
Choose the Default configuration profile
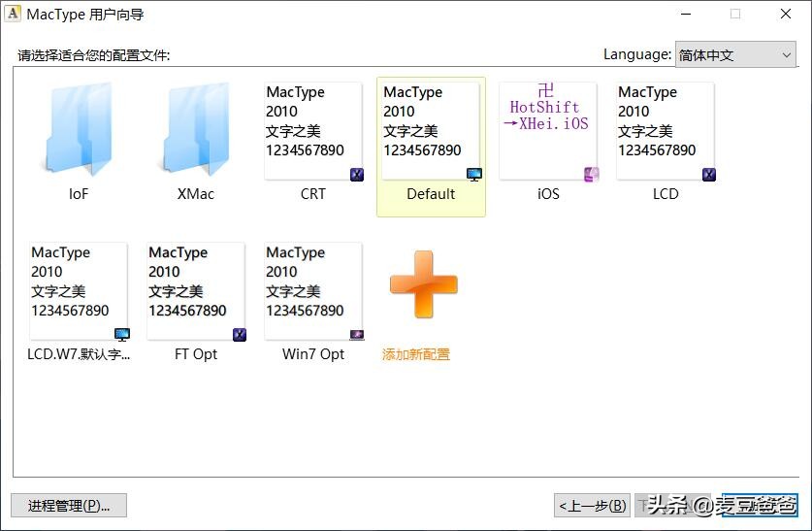(431, 131)
